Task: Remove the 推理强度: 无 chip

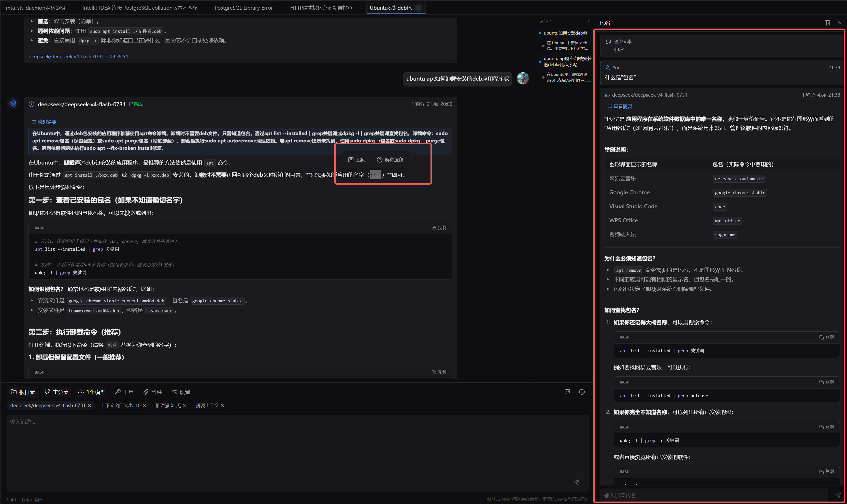Action: click(184, 406)
